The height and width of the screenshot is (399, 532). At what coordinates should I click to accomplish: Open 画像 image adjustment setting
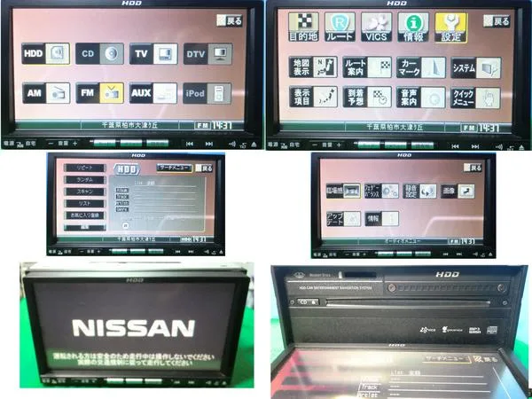click(x=458, y=191)
